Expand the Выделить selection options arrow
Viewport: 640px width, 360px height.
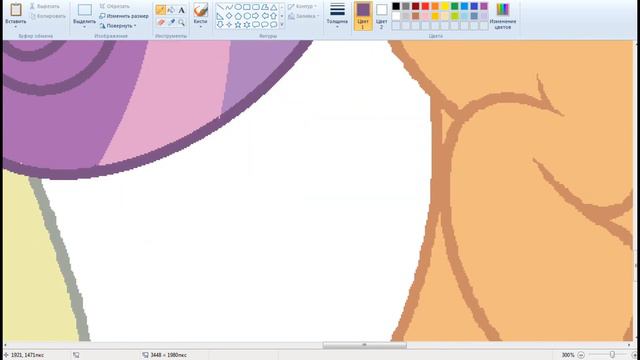[x=84, y=27]
